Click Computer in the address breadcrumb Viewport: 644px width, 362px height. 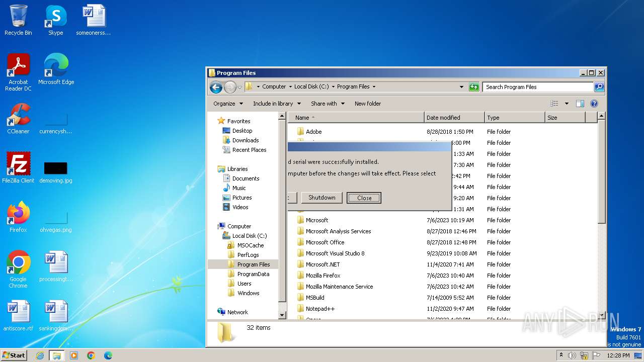click(274, 87)
